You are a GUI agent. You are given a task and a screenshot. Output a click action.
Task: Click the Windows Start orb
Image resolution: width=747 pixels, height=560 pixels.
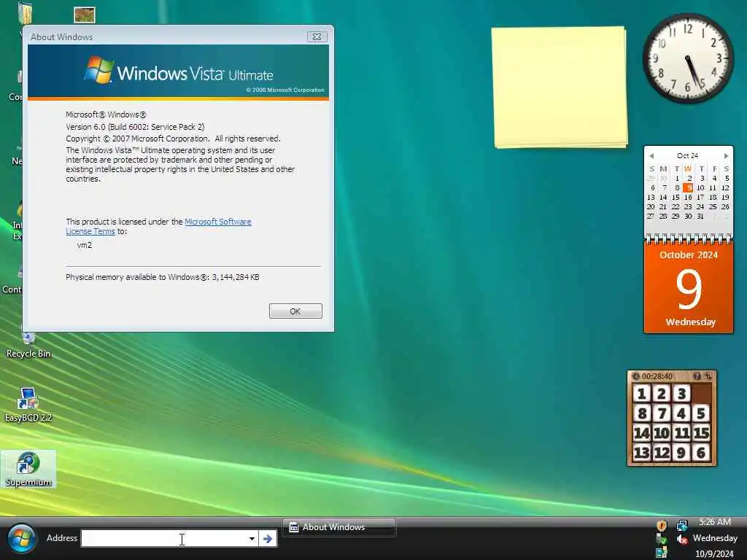click(21, 539)
